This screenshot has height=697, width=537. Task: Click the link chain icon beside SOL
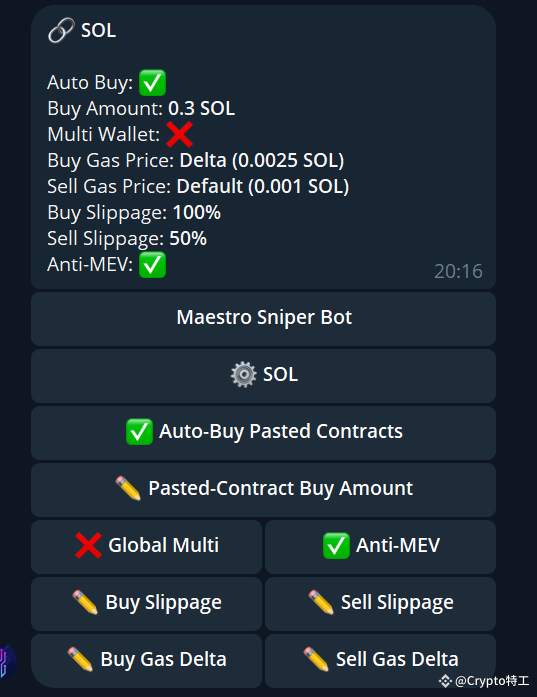[61, 30]
